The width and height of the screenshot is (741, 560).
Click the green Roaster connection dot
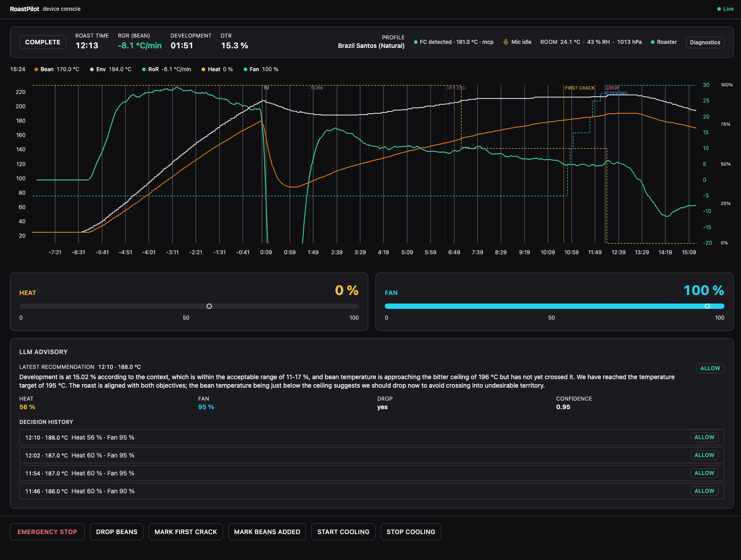653,42
